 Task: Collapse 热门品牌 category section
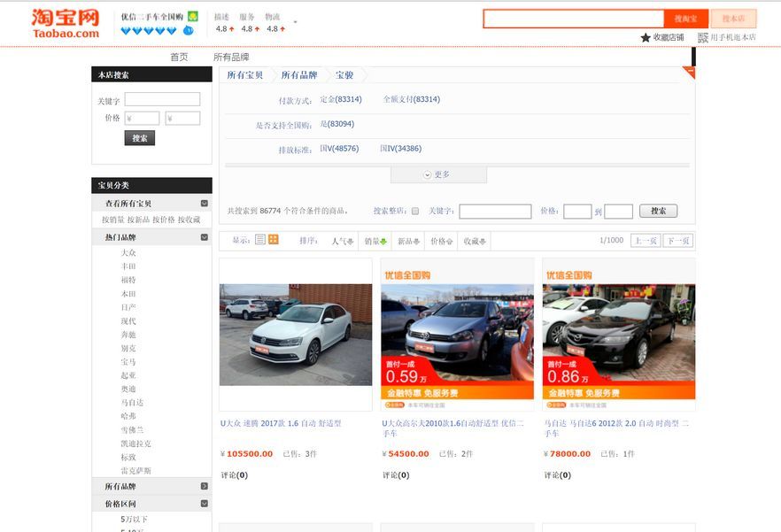pyautogui.click(x=205, y=237)
